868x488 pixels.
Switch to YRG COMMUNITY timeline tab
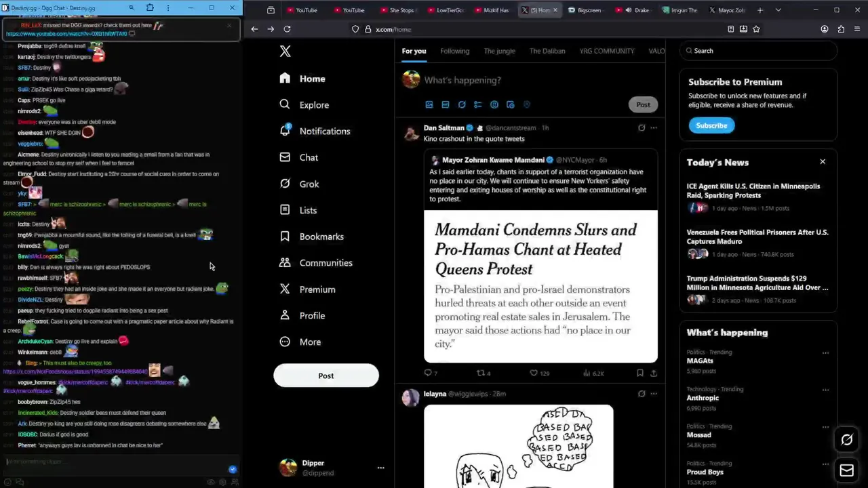pos(607,51)
